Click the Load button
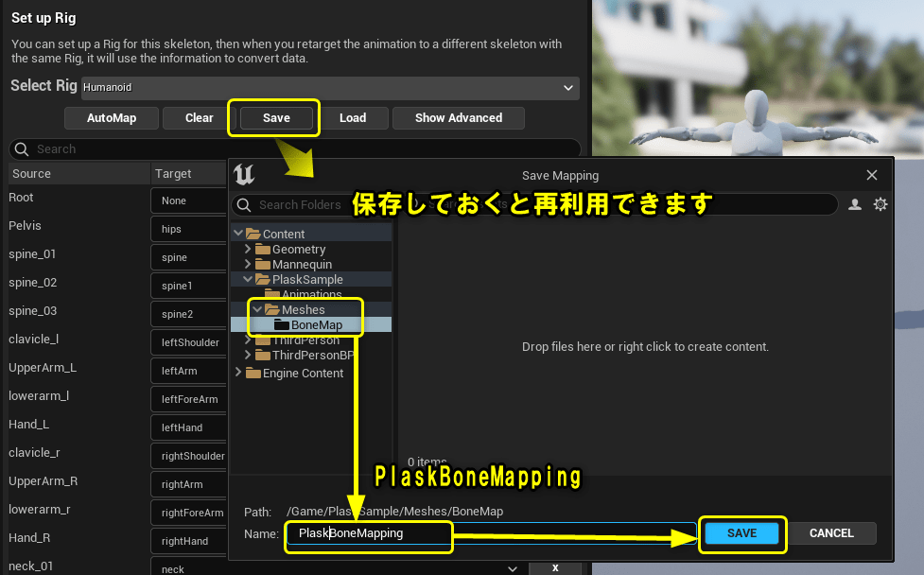 tap(353, 118)
